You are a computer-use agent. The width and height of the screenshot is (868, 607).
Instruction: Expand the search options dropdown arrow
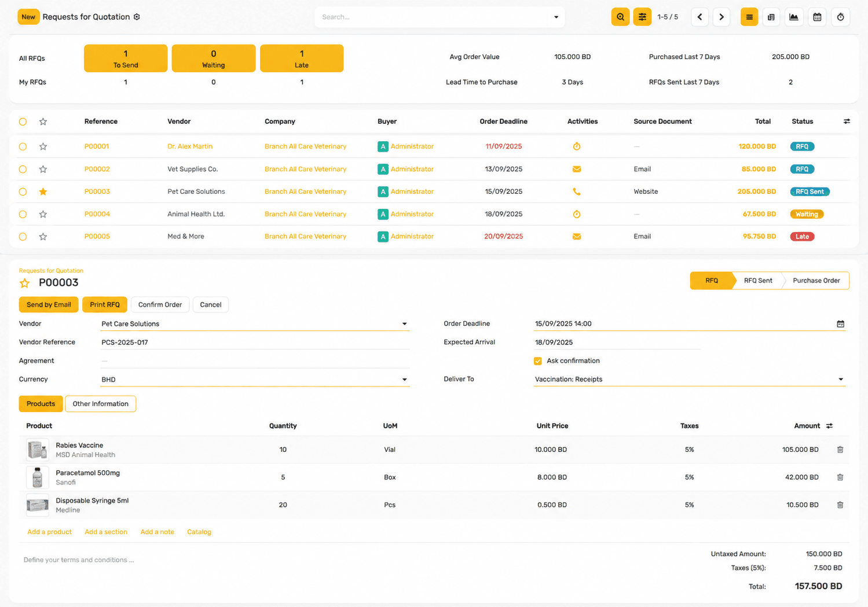556,17
